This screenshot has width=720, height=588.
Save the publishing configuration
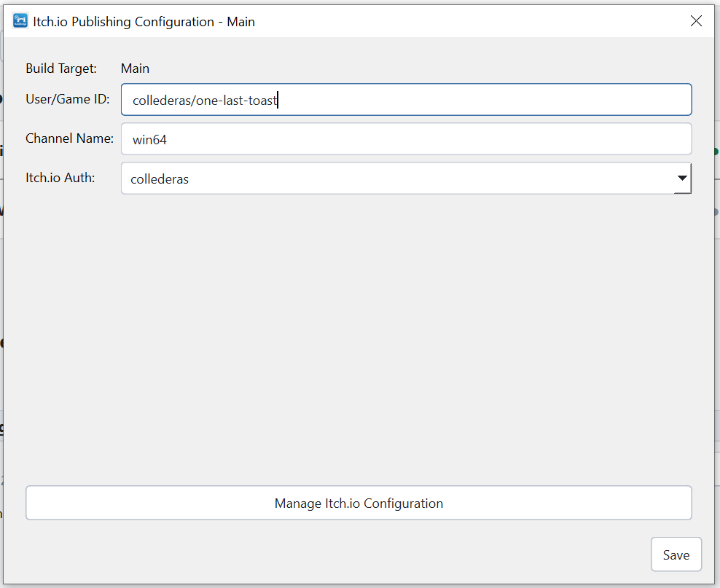click(x=676, y=554)
